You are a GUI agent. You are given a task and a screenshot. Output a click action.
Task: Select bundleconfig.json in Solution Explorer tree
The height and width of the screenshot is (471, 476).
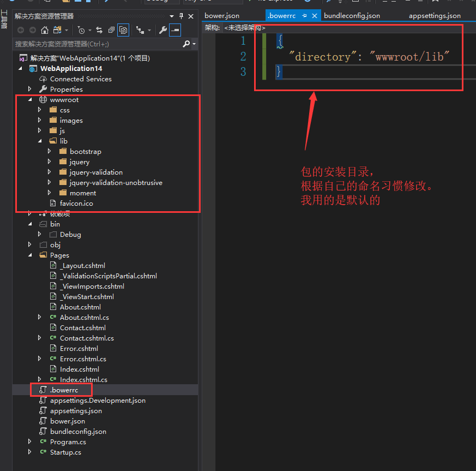click(78, 432)
